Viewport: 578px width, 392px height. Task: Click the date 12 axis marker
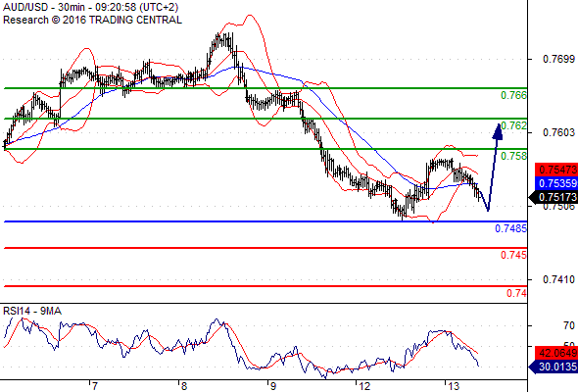(364, 386)
